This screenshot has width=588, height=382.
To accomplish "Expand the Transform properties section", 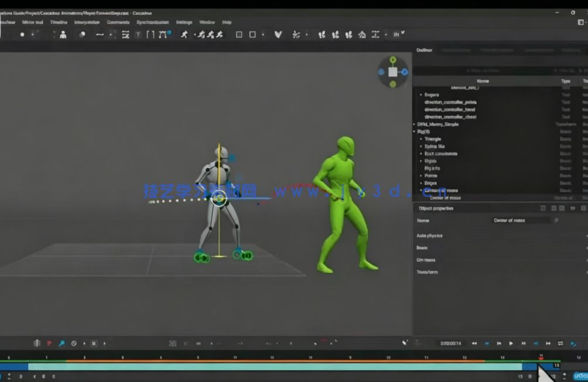I will [x=427, y=272].
